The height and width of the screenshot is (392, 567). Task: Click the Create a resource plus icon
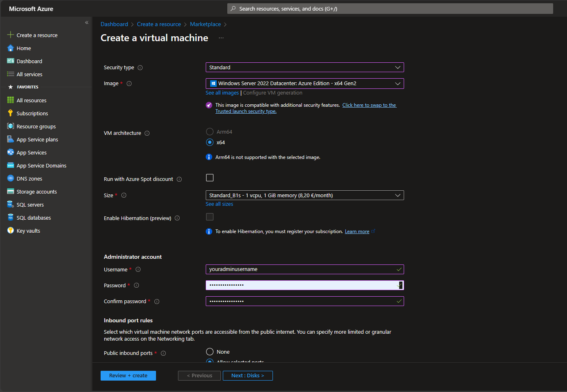[11, 35]
